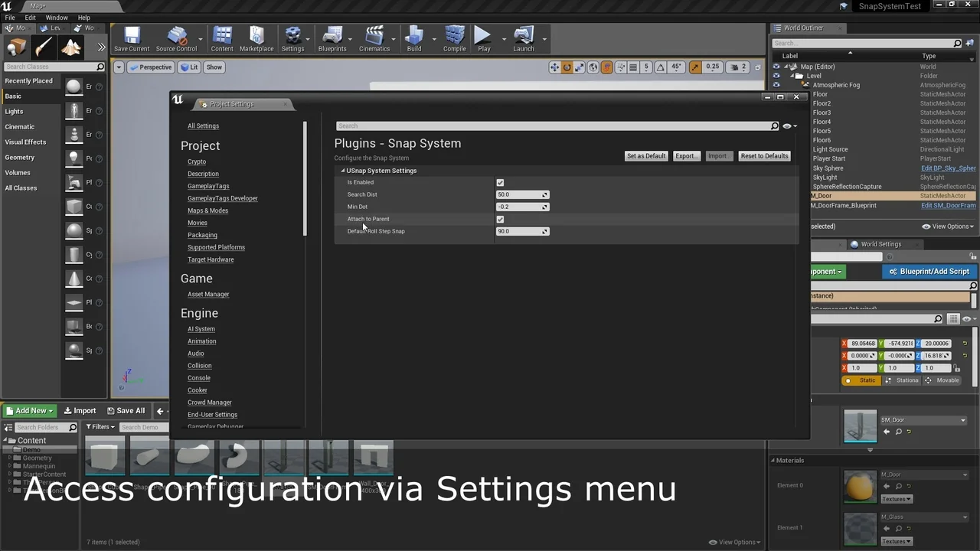Open the Marketplace toolbar icon

[256, 38]
